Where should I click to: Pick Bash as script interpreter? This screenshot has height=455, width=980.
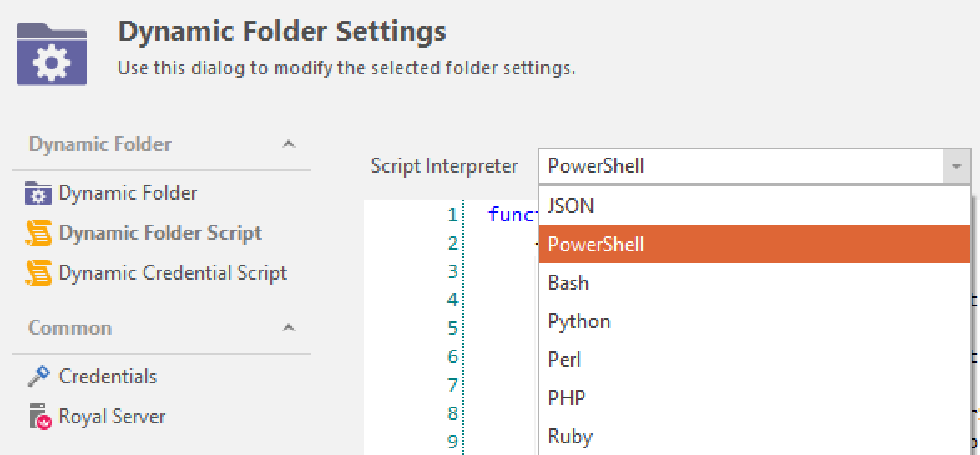[568, 283]
